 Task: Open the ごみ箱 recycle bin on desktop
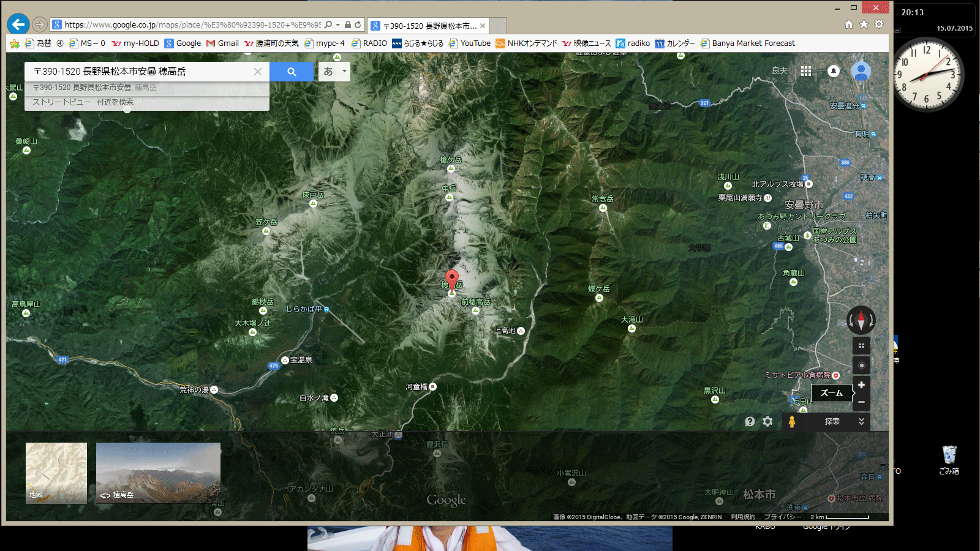[x=949, y=460]
